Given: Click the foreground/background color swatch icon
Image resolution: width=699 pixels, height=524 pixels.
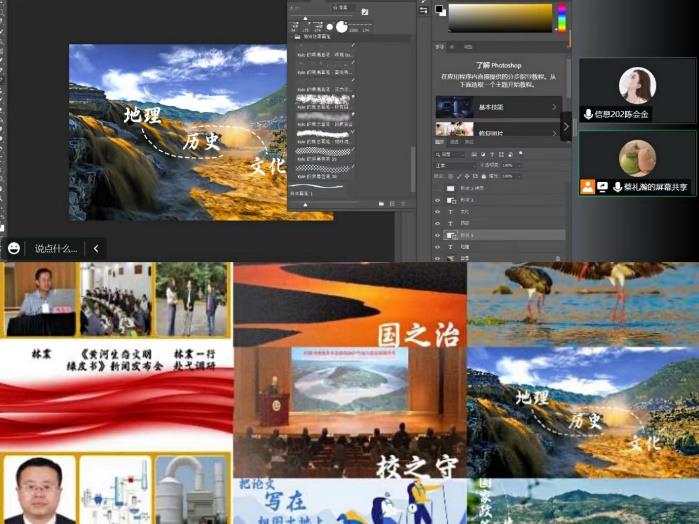Looking at the screenshot, I should pyautogui.click(x=439, y=10).
